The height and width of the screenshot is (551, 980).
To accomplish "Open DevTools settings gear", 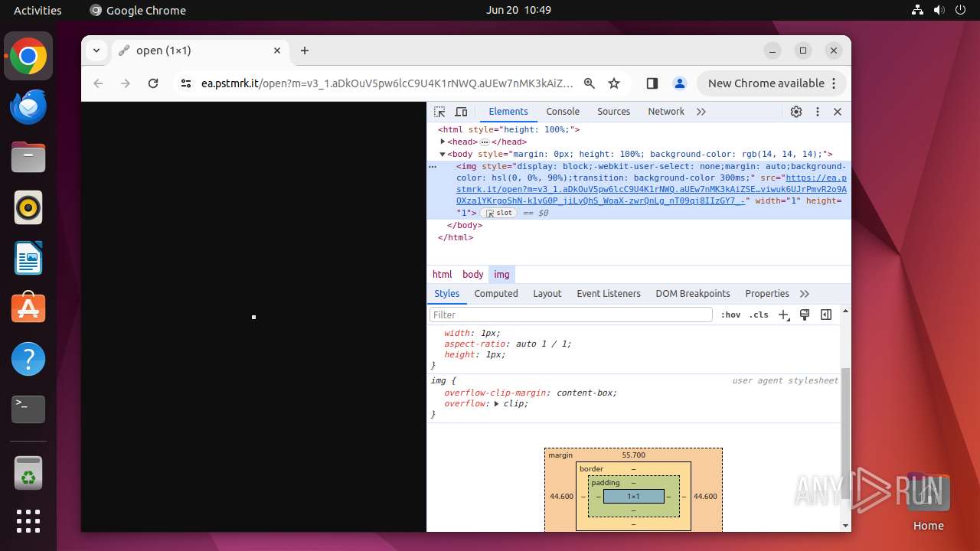I will (x=796, y=112).
